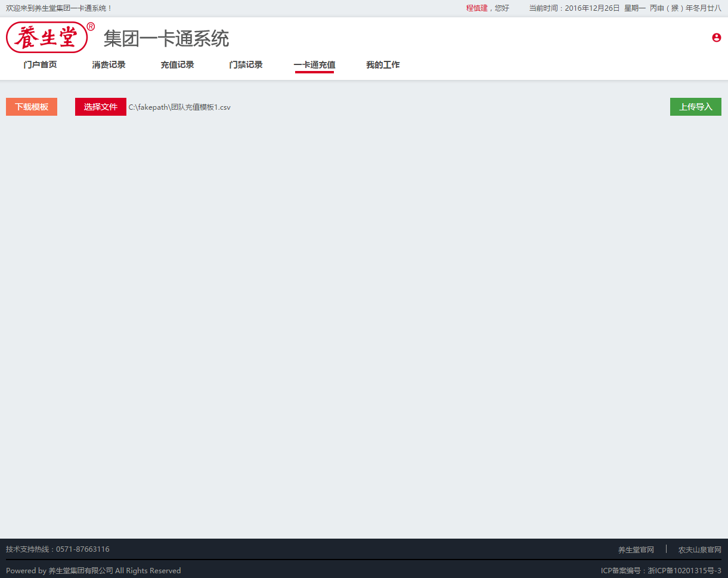Hit the green 上传导入 button
Viewport: 728px width, 578px height.
point(695,107)
